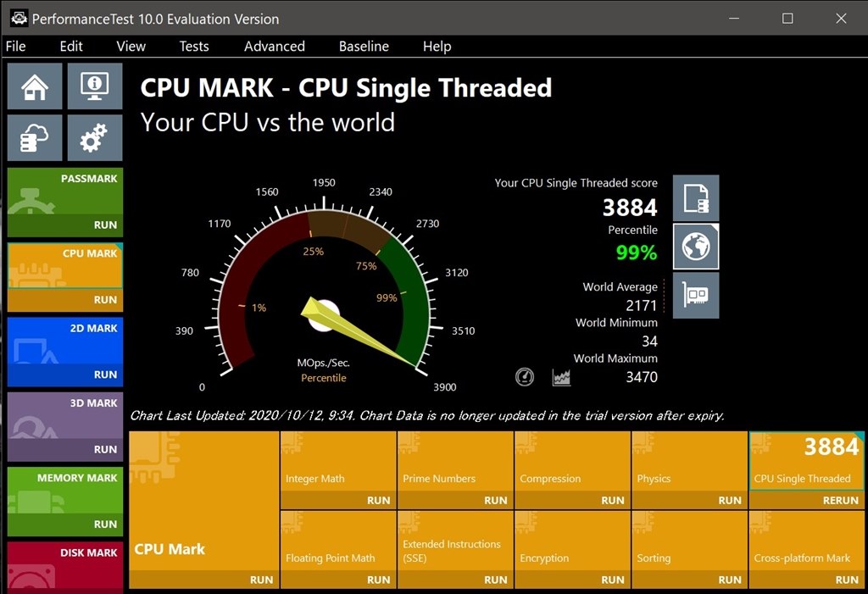Run the 2D Mark test
868x594 pixels.
[x=65, y=375]
